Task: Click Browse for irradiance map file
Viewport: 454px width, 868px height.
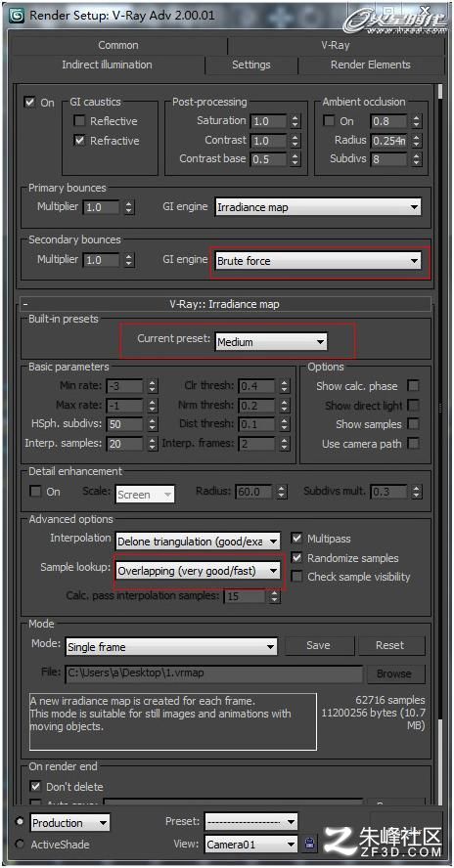Action: [x=394, y=673]
